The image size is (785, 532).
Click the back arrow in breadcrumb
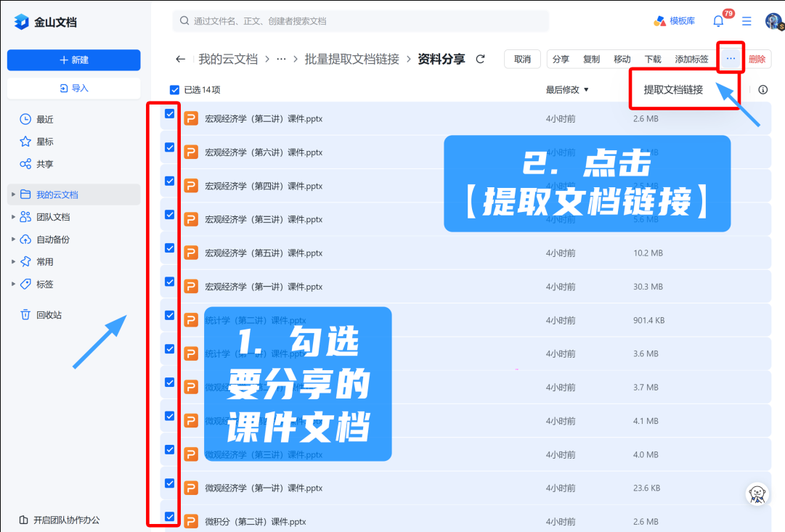point(181,60)
